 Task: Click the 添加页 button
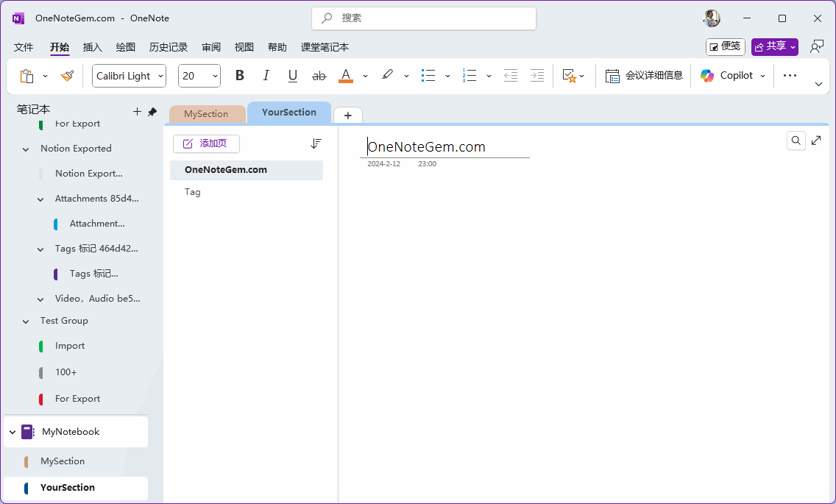pyautogui.click(x=206, y=143)
